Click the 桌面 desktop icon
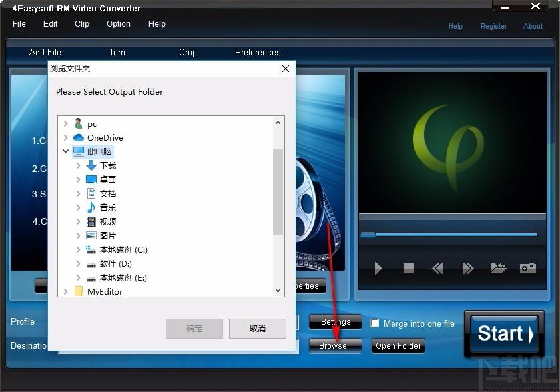560x392 pixels. (91, 179)
